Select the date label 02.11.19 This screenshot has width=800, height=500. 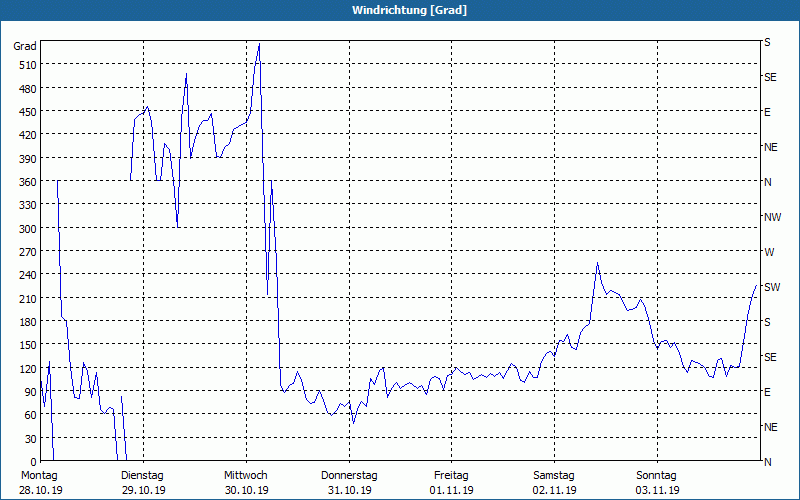(555, 490)
